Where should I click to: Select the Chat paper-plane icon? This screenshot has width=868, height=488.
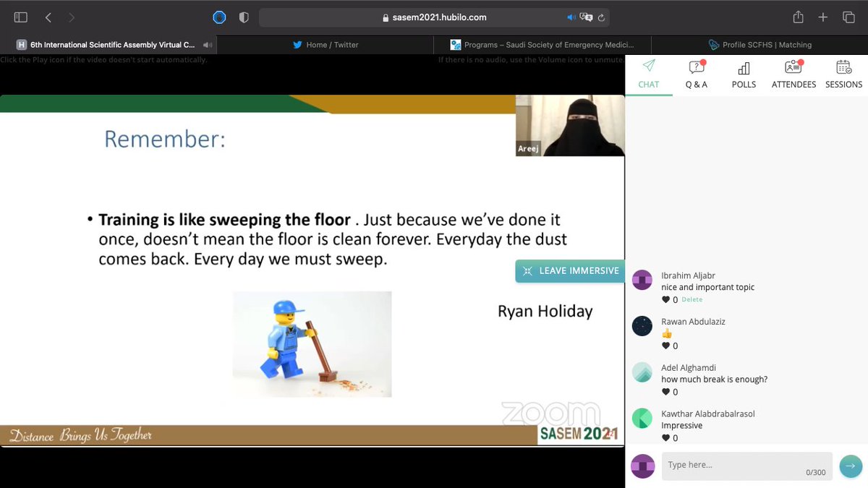point(649,69)
